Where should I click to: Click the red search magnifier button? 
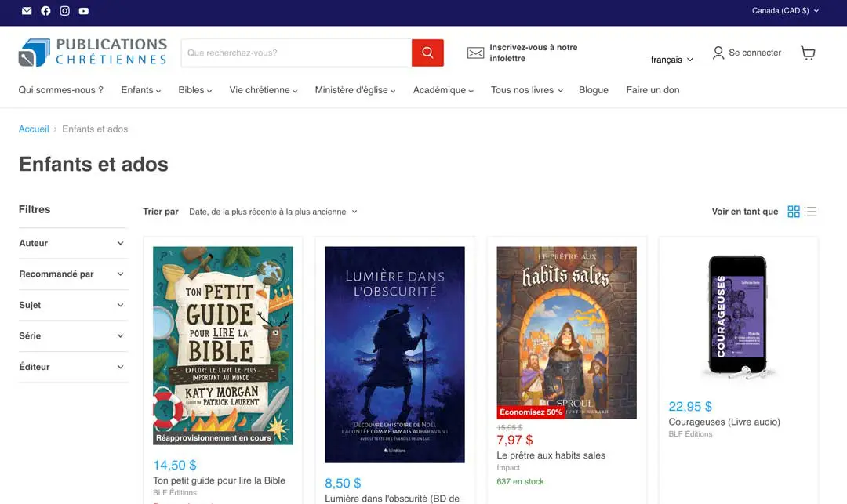tap(427, 53)
